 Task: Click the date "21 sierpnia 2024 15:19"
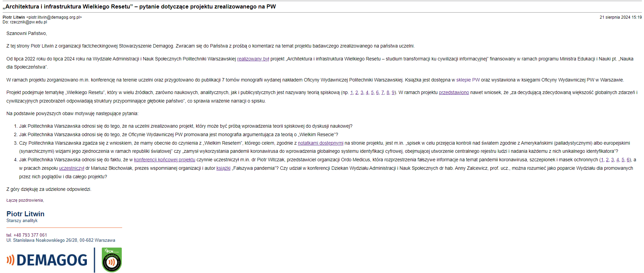point(621,17)
